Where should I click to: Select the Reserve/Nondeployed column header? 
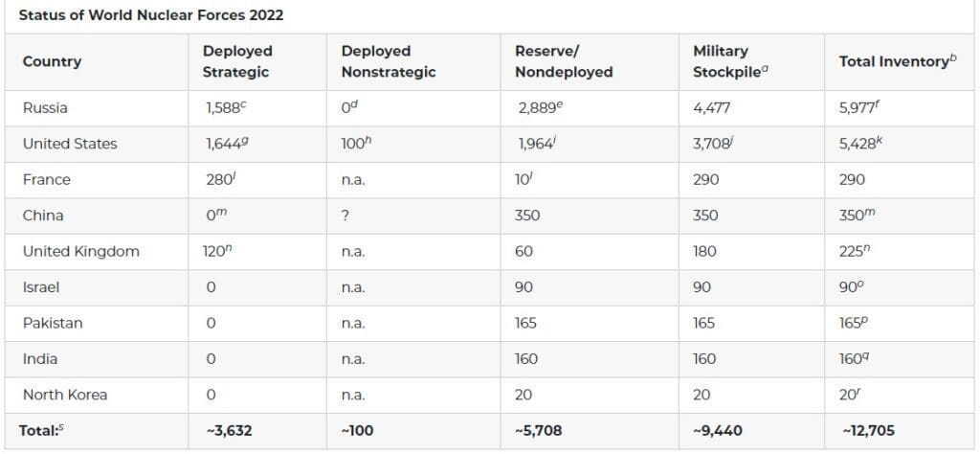(x=564, y=61)
